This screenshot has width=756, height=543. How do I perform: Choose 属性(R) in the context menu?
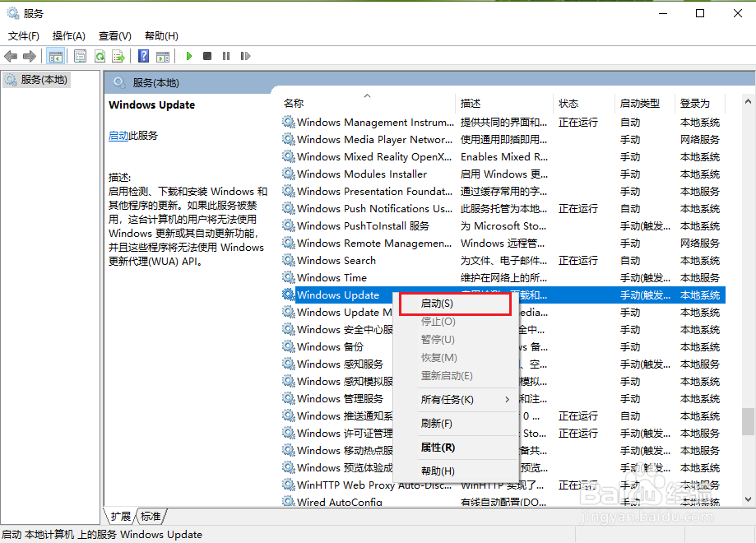pyautogui.click(x=456, y=448)
